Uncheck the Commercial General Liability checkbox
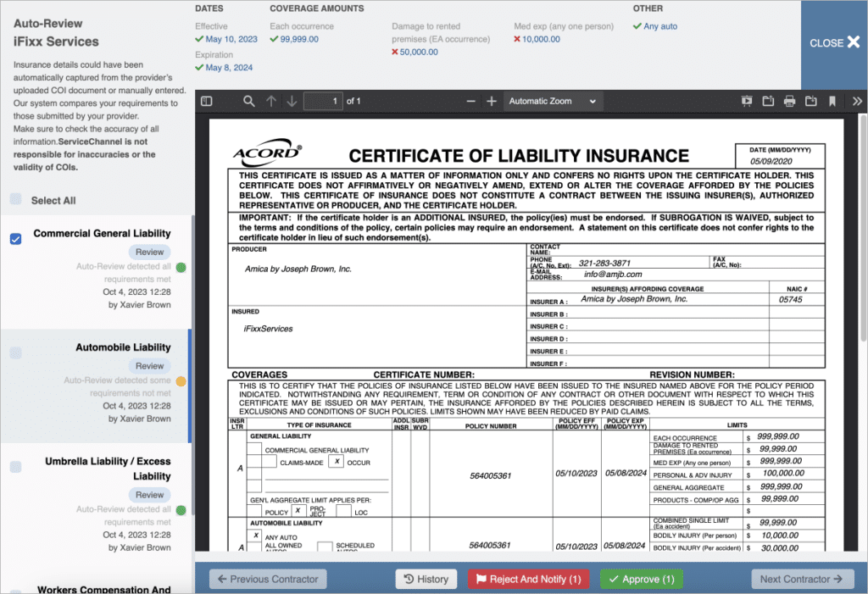The width and height of the screenshot is (868, 594). click(16, 239)
